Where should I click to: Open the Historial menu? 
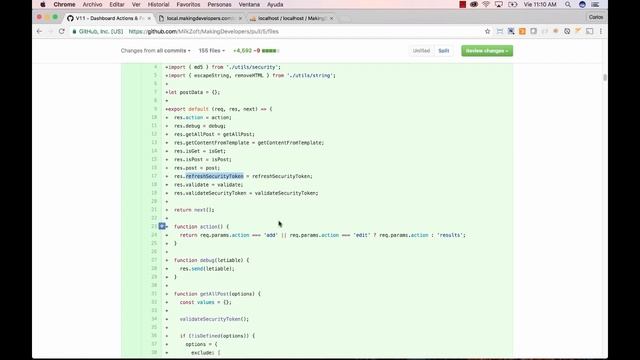pos(158,4)
